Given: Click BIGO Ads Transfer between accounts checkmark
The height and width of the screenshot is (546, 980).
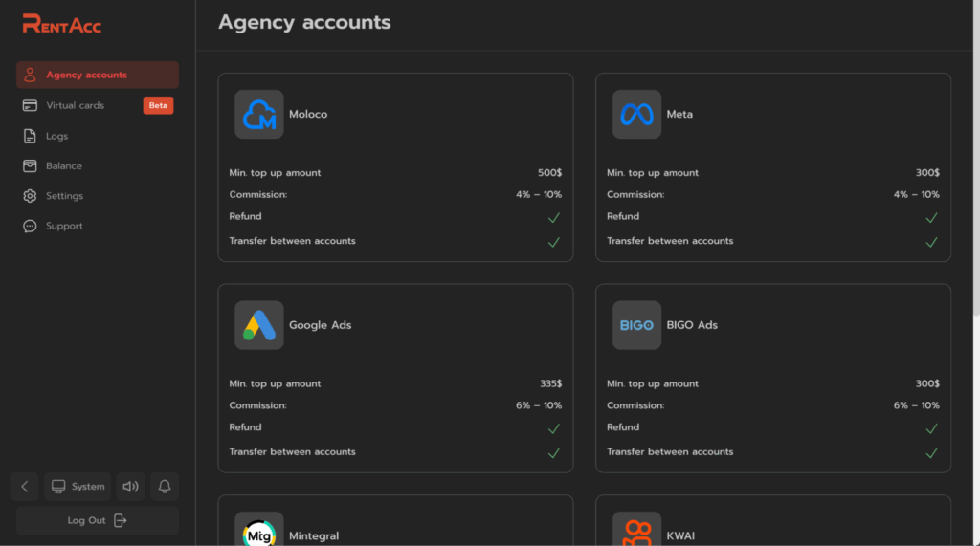Looking at the screenshot, I should [x=931, y=453].
